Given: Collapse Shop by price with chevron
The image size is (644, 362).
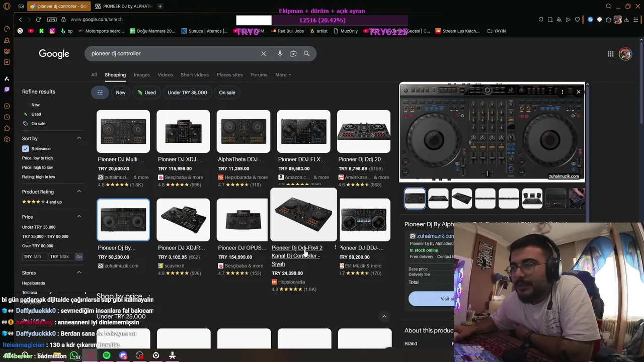Looking at the screenshot, I should tap(384, 316).
